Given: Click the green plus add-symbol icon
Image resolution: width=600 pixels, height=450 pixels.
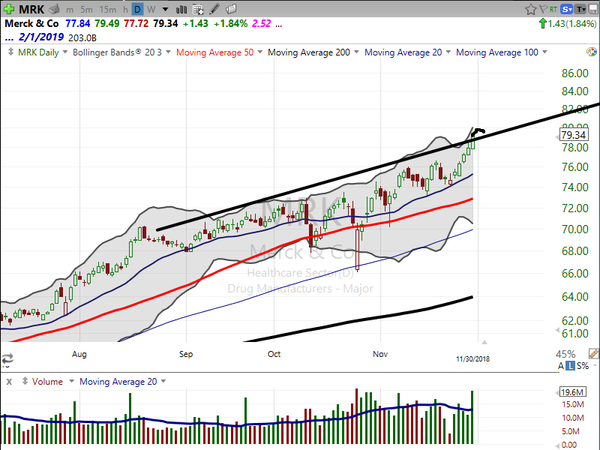Looking at the screenshot, I should [x=9, y=9].
